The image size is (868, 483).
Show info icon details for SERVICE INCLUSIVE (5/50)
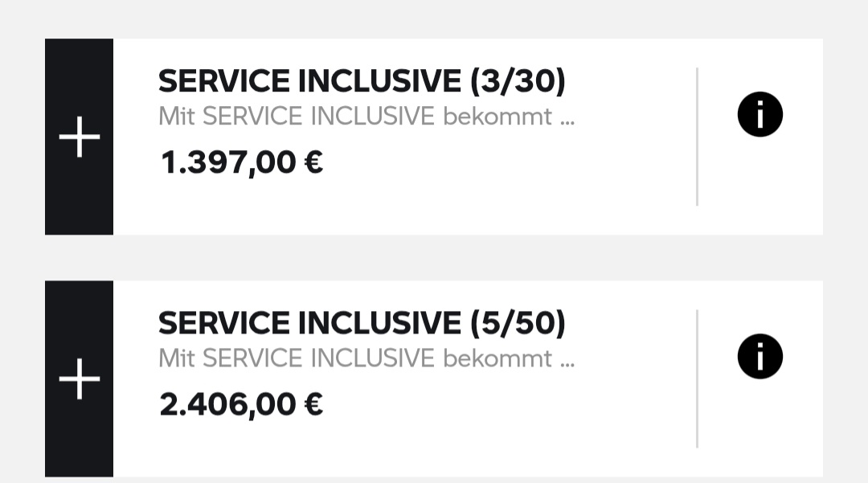(x=759, y=357)
